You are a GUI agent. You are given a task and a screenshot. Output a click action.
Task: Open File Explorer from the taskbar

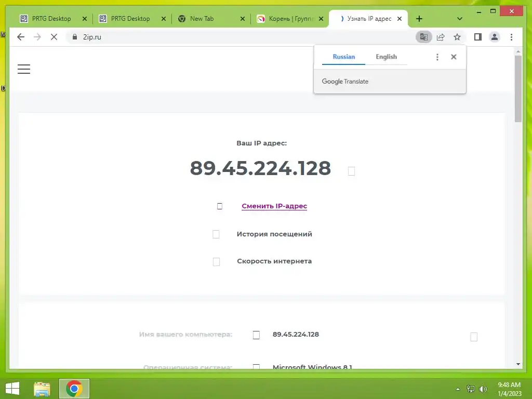(x=42, y=389)
